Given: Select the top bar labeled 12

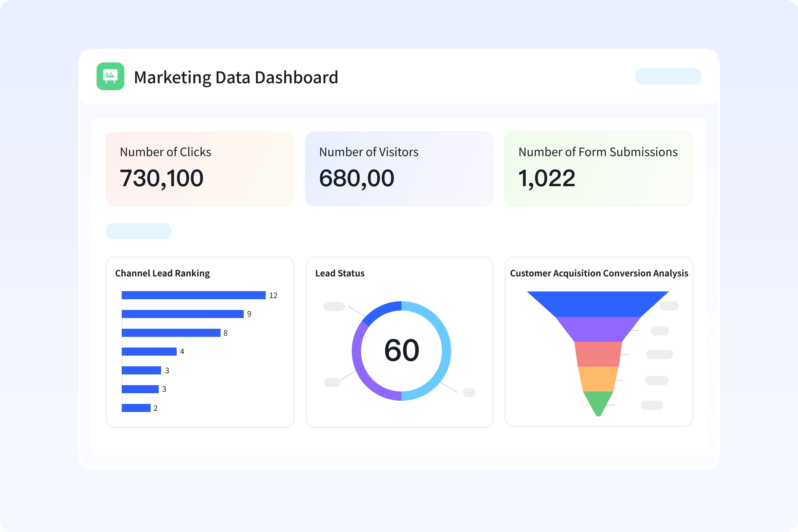Looking at the screenshot, I should point(193,295).
